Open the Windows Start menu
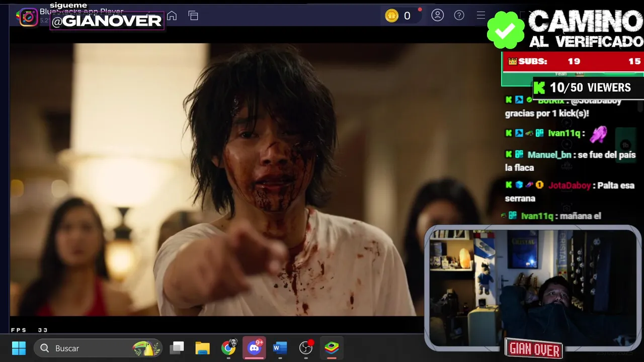 (x=19, y=348)
